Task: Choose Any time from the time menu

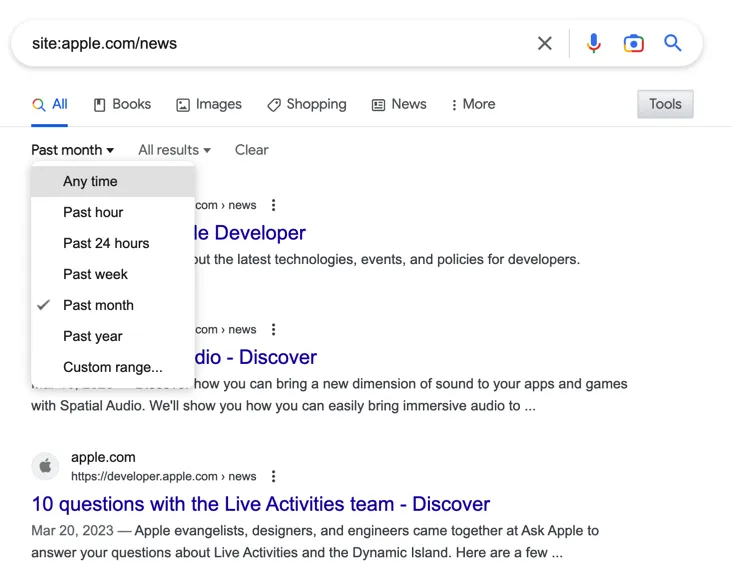Action: point(113,181)
